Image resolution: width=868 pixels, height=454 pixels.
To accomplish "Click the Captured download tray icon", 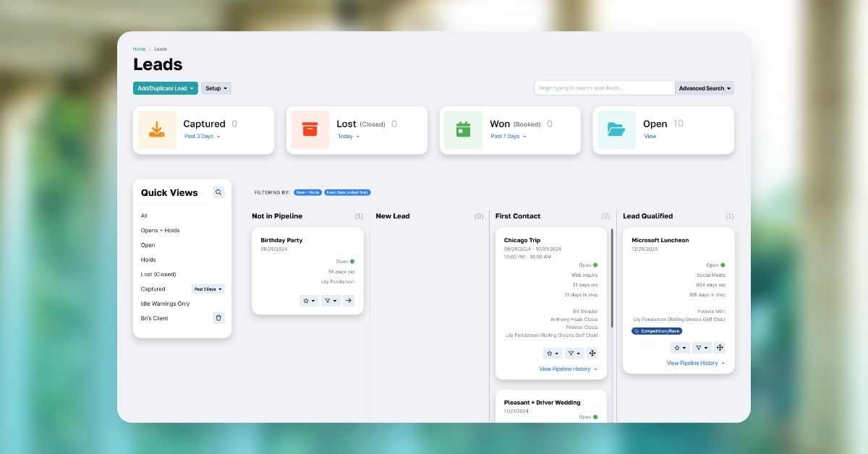I will point(157,130).
